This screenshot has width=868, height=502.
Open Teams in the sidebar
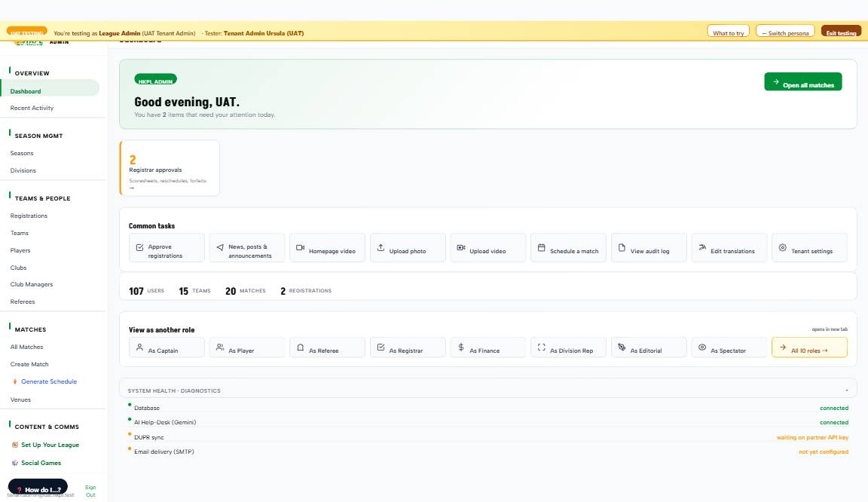[20, 233]
